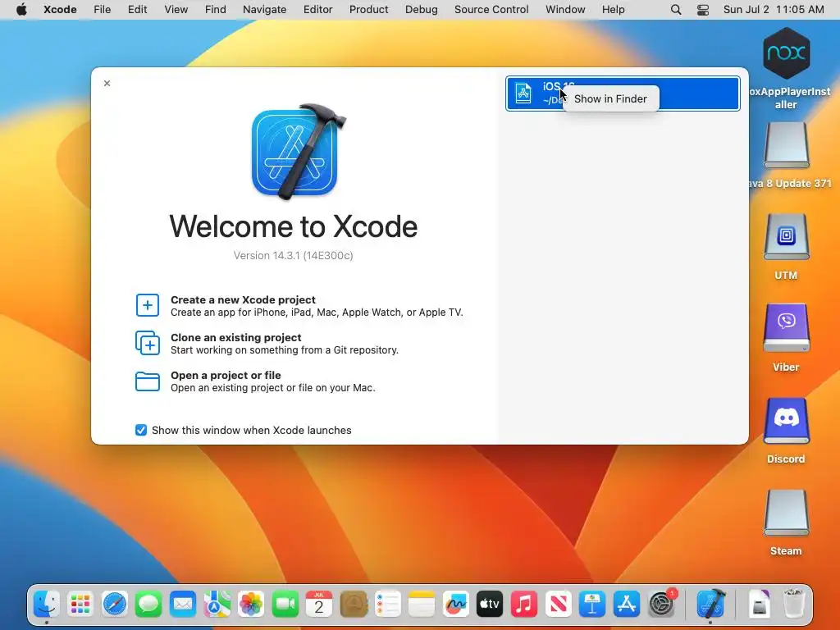Open Freeform from the Dock
The width and height of the screenshot is (840, 630).
click(456, 605)
